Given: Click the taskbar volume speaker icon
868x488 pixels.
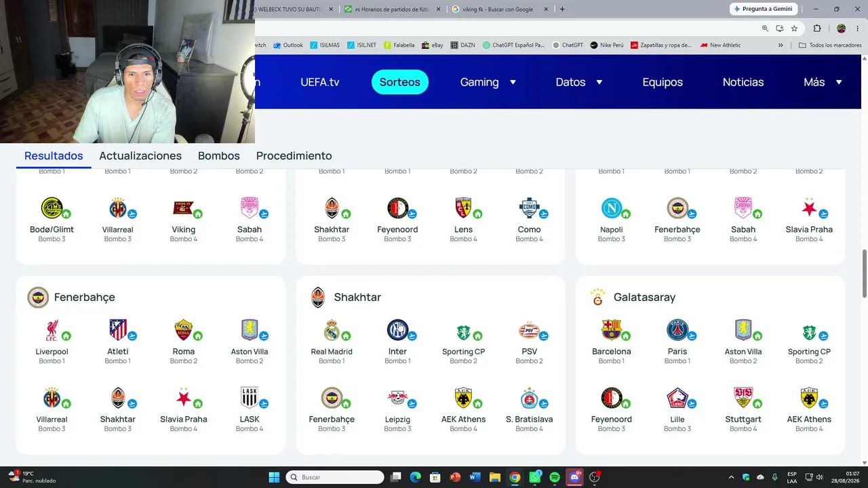Looking at the screenshot, I should [x=819, y=477].
